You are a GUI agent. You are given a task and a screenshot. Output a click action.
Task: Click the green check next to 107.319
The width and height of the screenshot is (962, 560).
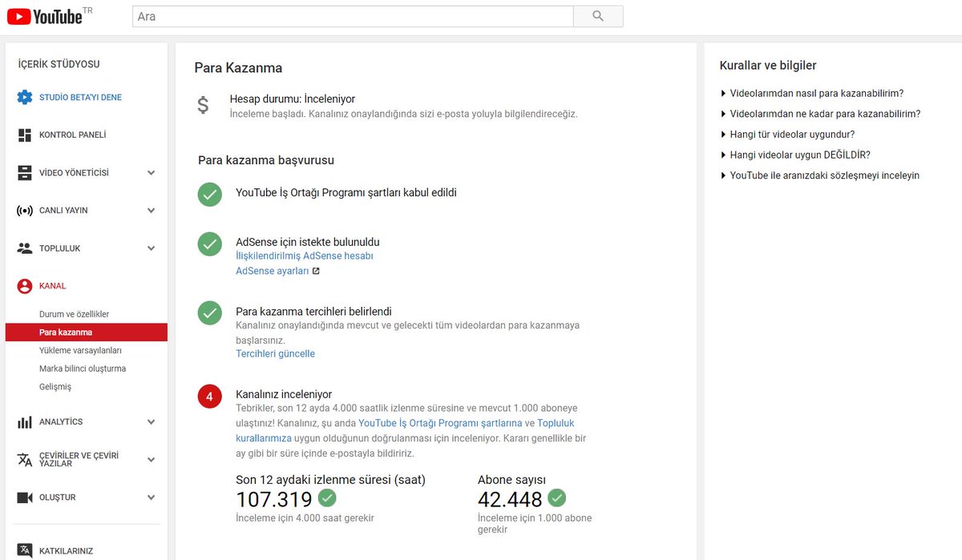pyautogui.click(x=327, y=498)
